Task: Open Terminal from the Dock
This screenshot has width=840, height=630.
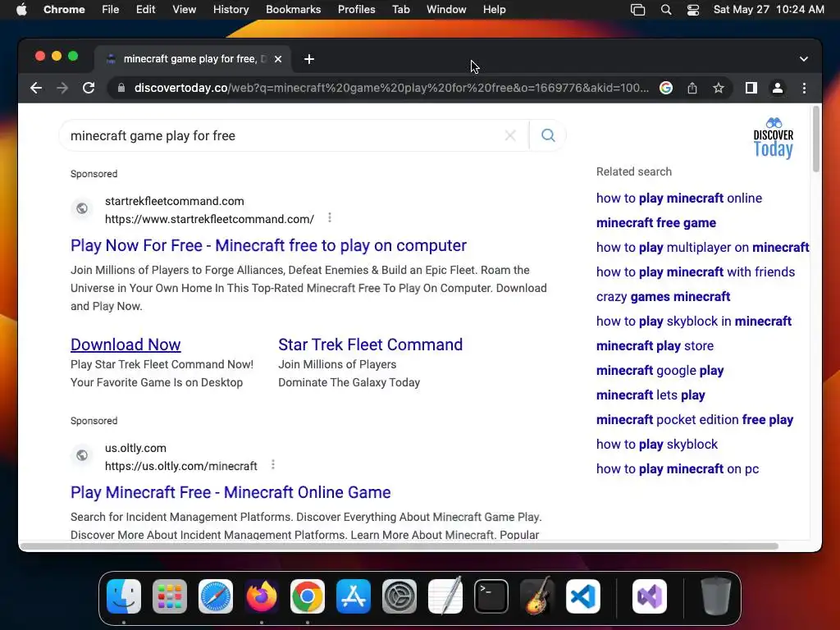Action: point(491,596)
